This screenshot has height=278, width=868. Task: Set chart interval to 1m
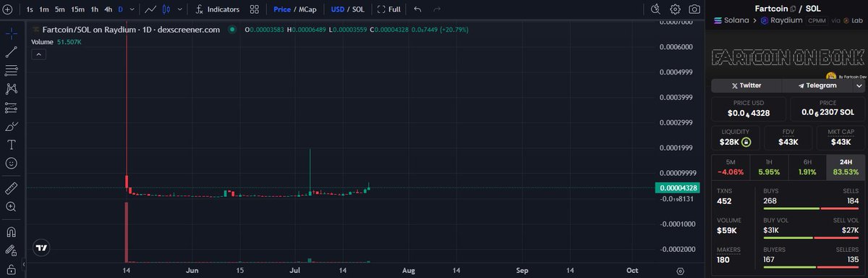(44, 9)
